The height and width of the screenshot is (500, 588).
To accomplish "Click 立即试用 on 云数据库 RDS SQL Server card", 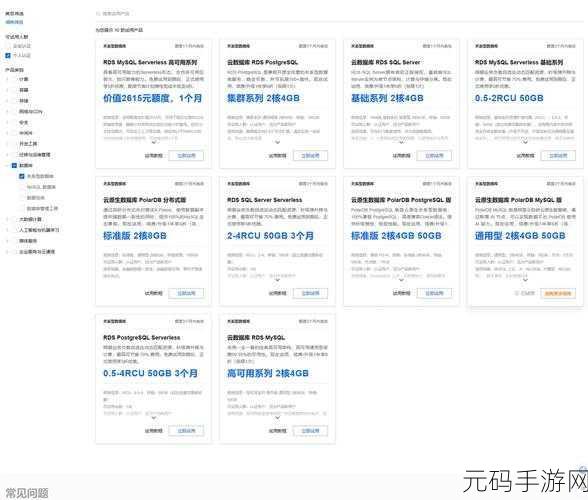I will click(x=434, y=156).
